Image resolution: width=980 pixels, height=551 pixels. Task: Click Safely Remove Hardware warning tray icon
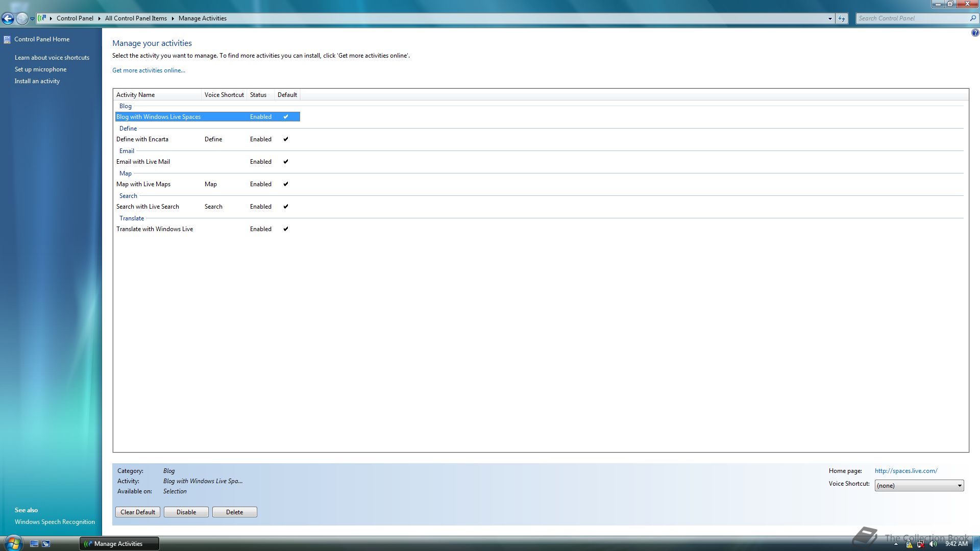pos(909,544)
